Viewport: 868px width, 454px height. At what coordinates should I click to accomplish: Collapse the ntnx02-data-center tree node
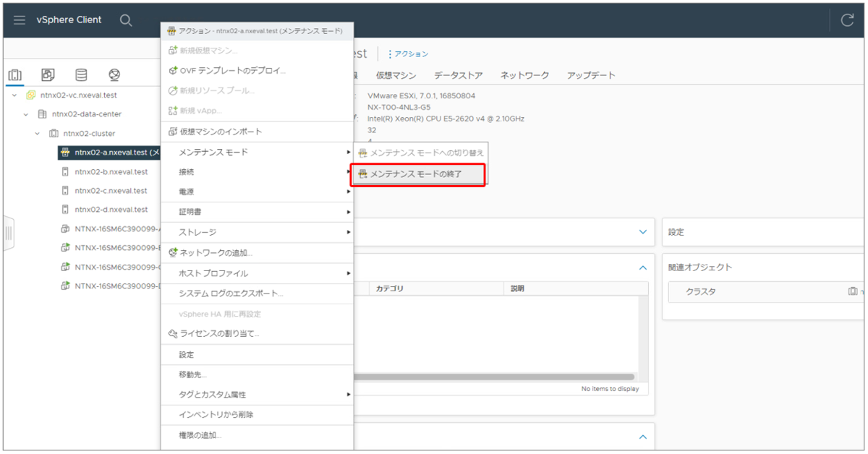coord(26,114)
